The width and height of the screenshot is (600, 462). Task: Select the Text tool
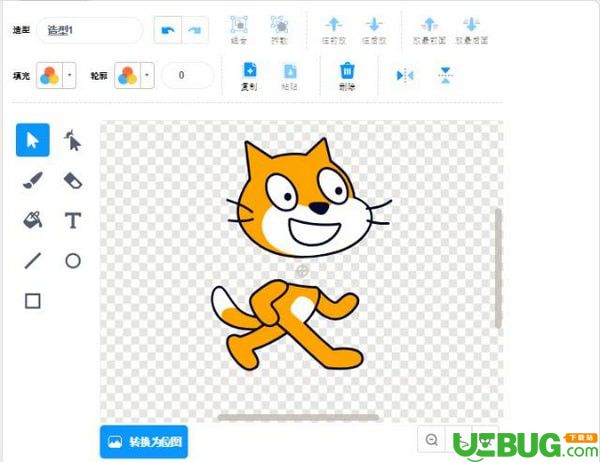(x=73, y=220)
